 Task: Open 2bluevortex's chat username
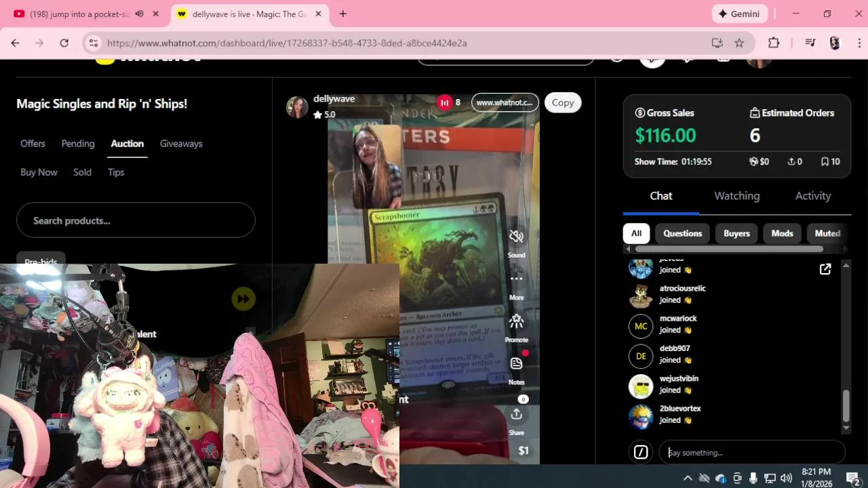point(679,409)
